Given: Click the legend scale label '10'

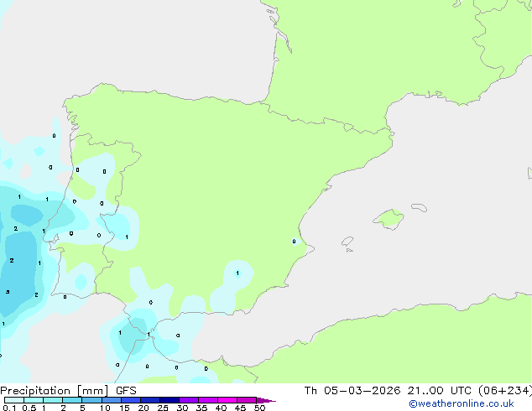Looking at the screenshot, I should click(105, 408).
